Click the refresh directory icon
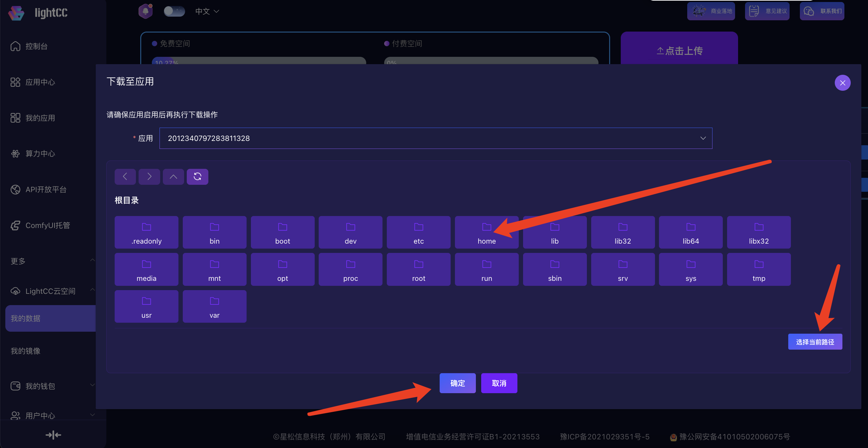The width and height of the screenshot is (868, 448). [x=197, y=176]
